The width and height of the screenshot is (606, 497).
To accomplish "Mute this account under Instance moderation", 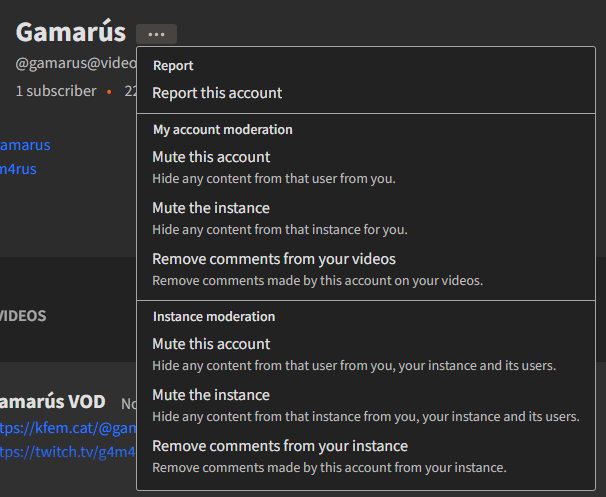I will pos(211,344).
